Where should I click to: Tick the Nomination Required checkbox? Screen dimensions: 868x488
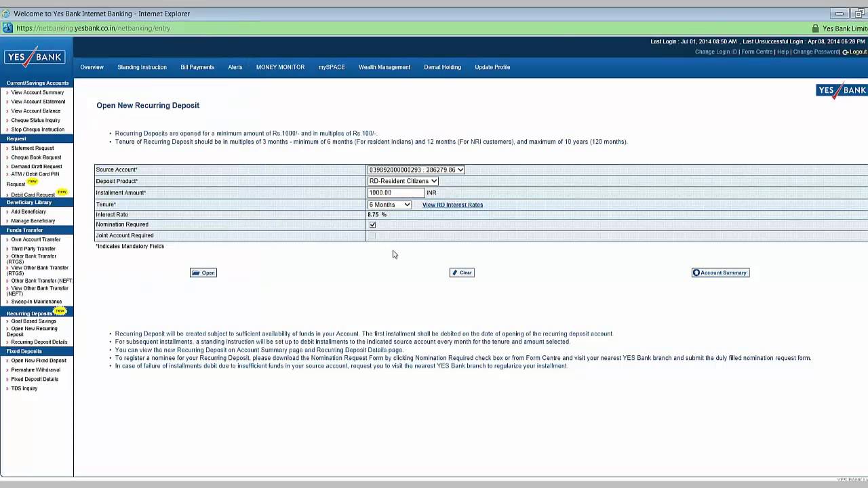coord(372,224)
